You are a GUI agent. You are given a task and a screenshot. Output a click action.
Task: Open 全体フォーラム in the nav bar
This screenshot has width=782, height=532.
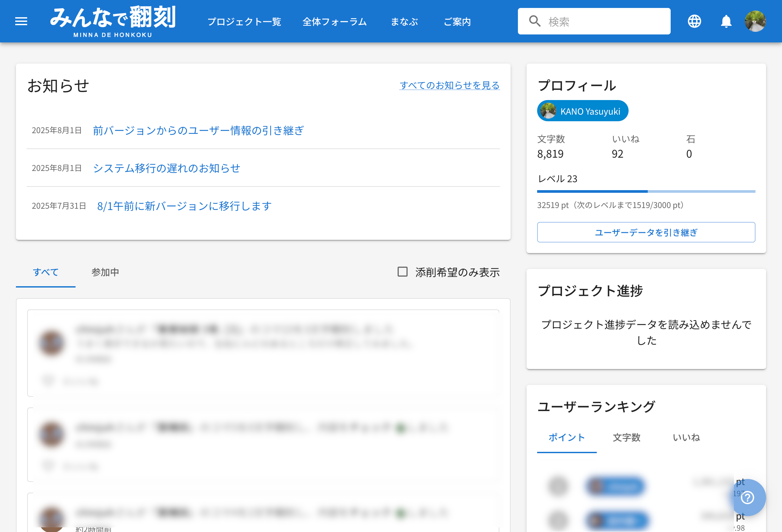tap(334, 22)
